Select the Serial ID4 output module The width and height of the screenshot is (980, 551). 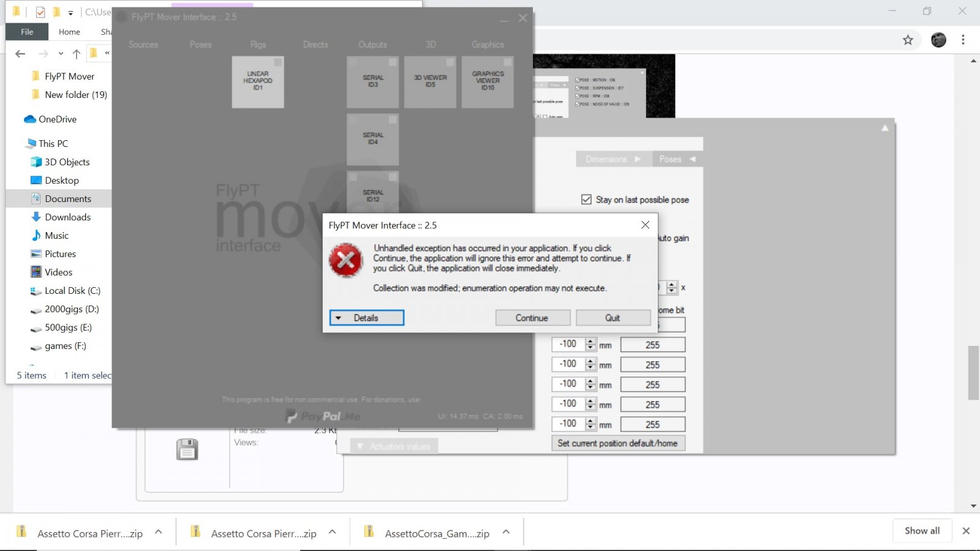372,140
